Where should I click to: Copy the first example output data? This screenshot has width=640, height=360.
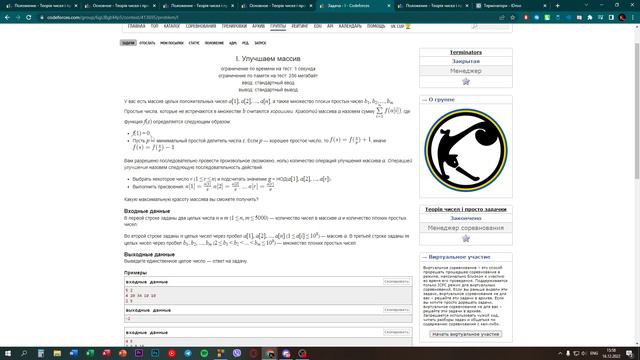[396, 310]
